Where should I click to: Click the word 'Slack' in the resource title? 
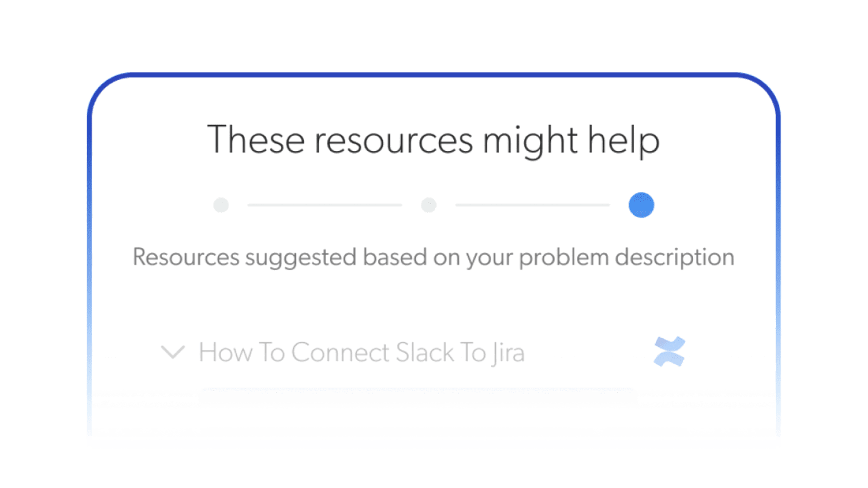tap(424, 353)
